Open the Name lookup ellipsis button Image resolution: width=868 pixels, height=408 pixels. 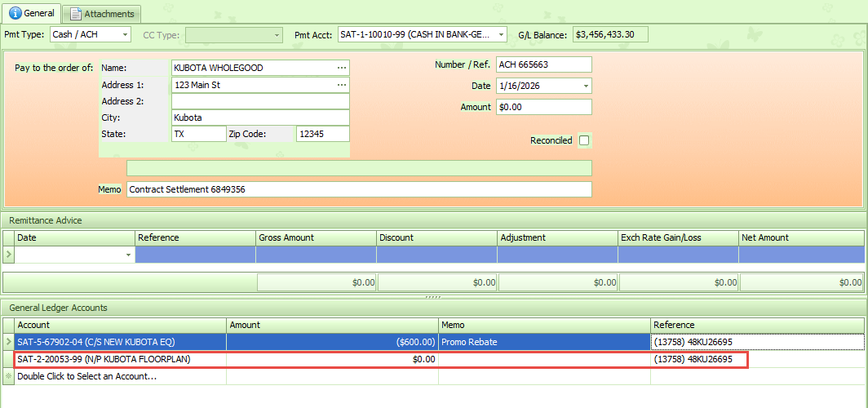pos(342,68)
